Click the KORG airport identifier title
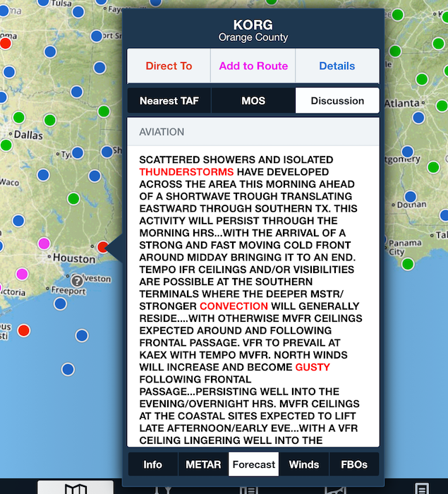Image resolution: width=448 pixels, height=494 pixels. 253,25
